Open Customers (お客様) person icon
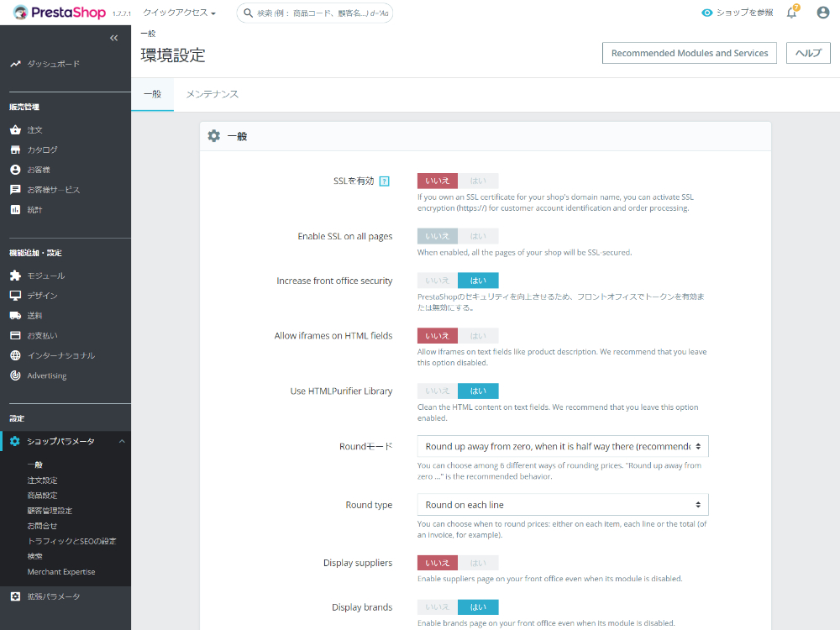Viewport: 840px width, 630px height. click(15, 170)
